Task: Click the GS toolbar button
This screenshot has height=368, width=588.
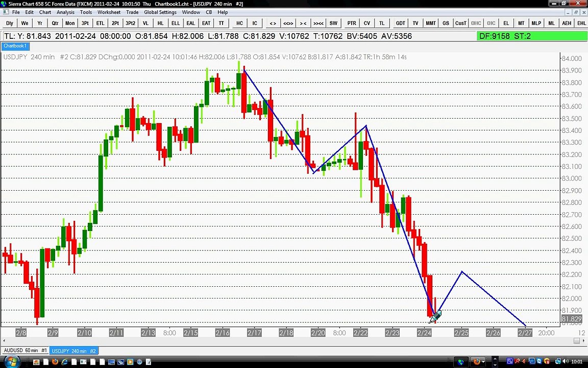Action: coord(446,24)
